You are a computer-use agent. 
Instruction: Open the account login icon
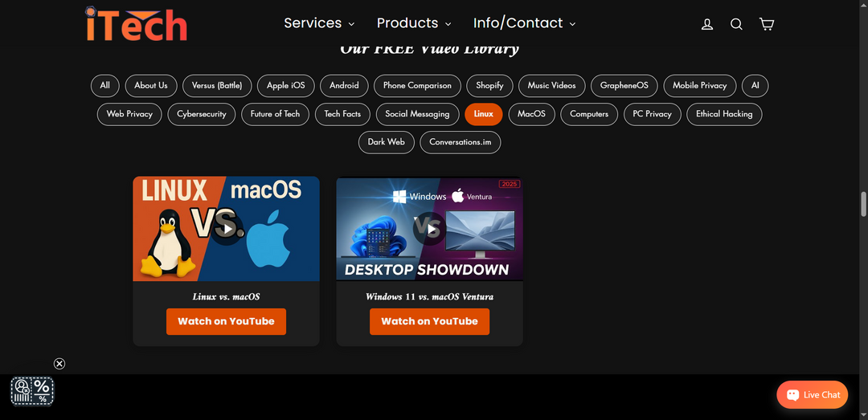pos(707,24)
